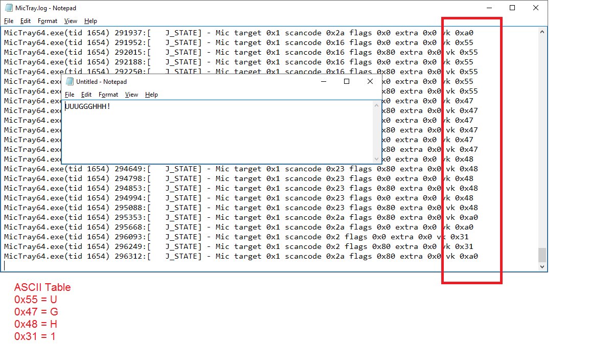The width and height of the screenshot is (612, 364).
Task: Click log line with timestamp 295353
Action: [241, 218]
